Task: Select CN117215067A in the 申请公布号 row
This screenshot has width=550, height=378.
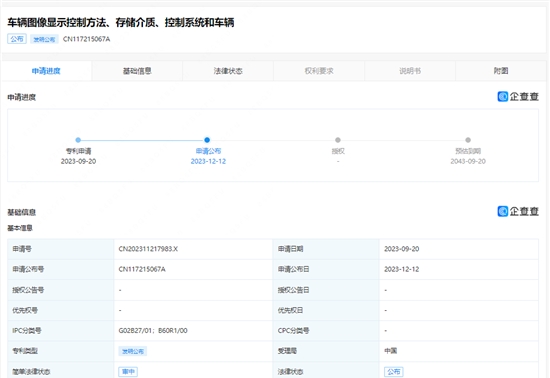Action: point(142,269)
